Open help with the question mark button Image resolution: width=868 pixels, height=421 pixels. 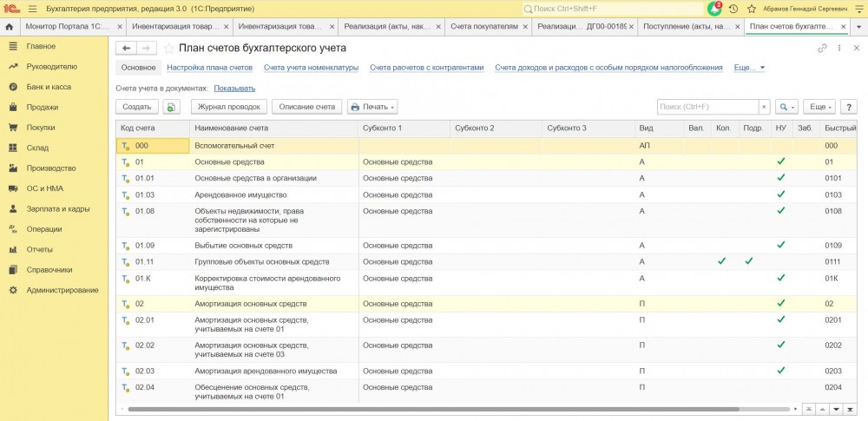(848, 107)
